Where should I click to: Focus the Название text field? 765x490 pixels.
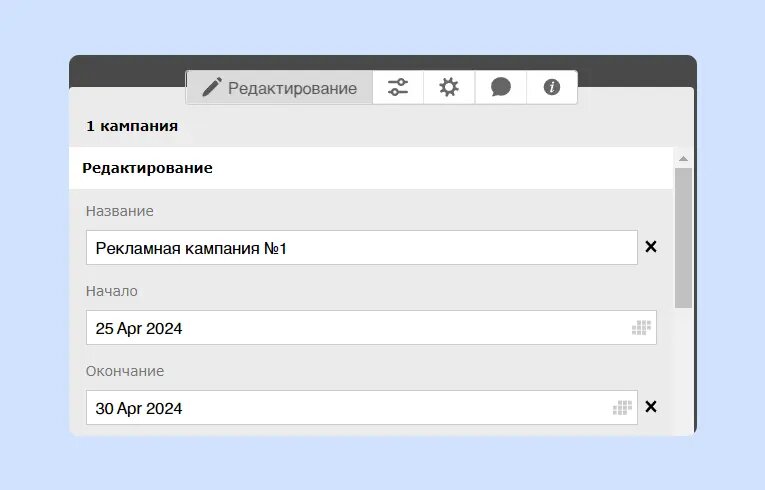pos(360,248)
